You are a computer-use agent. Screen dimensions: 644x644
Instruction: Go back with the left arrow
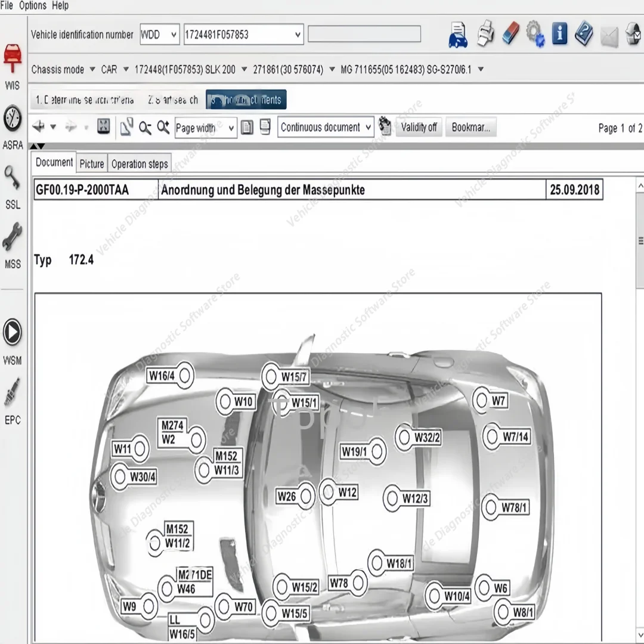coord(39,126)
